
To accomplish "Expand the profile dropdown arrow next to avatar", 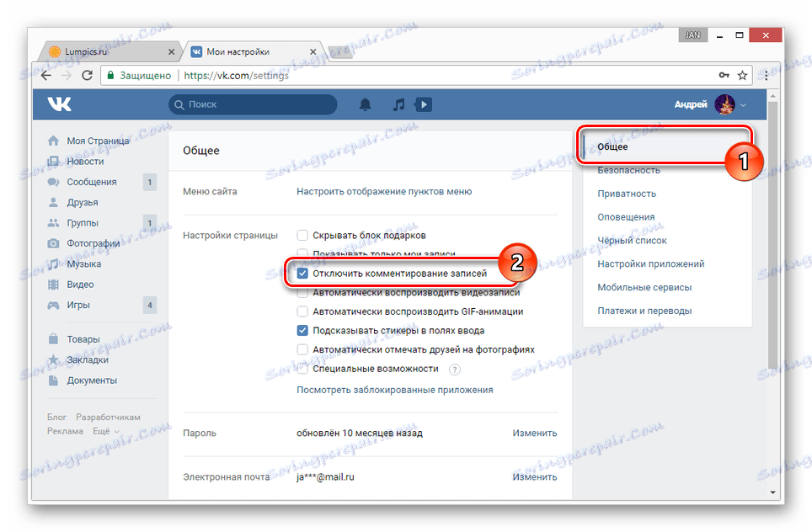I will click(743, 105).
